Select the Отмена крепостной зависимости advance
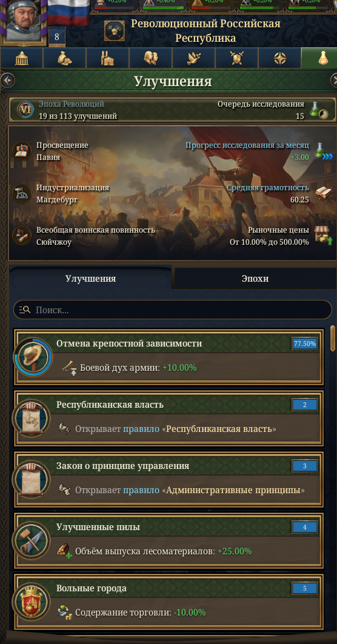Screen dimensions: 337x644 [168, 356]
